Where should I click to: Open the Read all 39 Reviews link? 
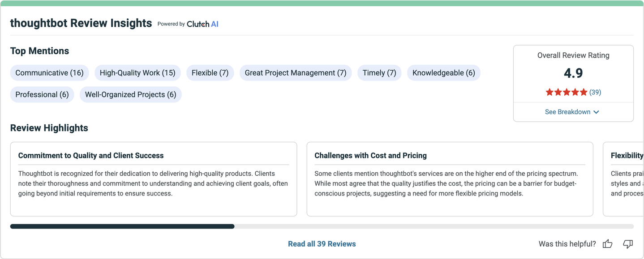tap(322, 244)
